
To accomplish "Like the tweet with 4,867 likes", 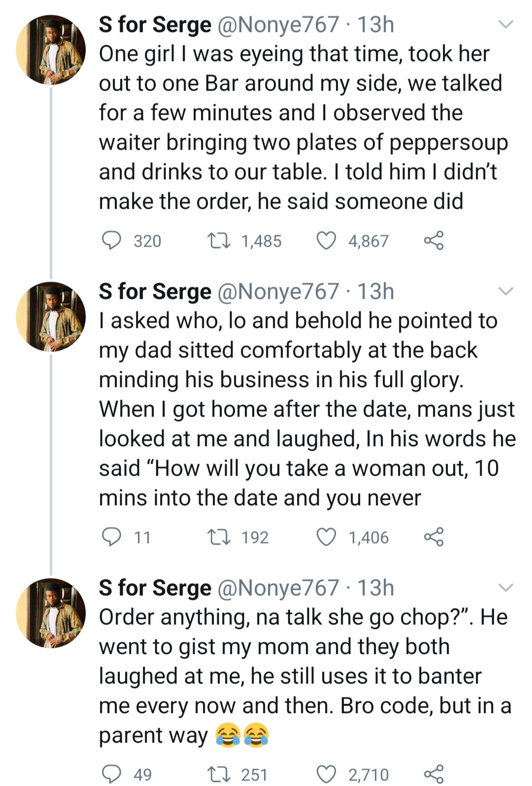I will (x=326, y=241).
